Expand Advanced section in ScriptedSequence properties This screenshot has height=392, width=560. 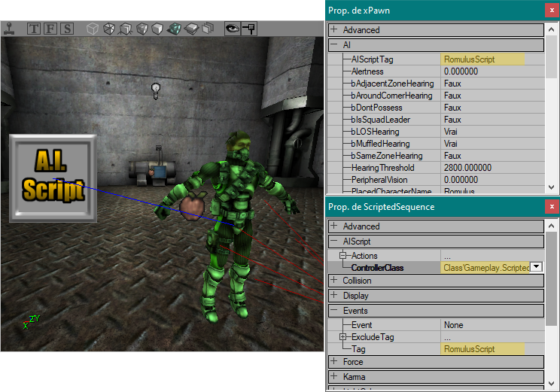coord(334,226)
